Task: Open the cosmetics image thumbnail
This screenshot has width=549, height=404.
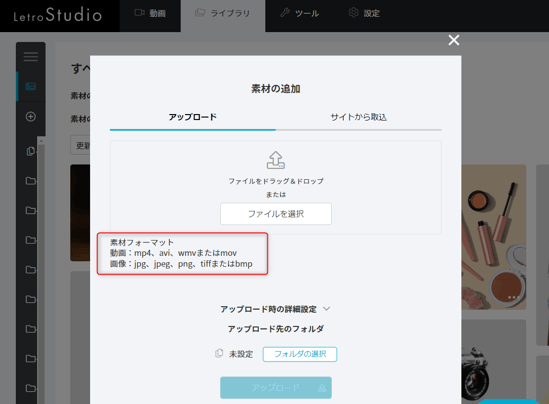Action: [x=494, y=237]
